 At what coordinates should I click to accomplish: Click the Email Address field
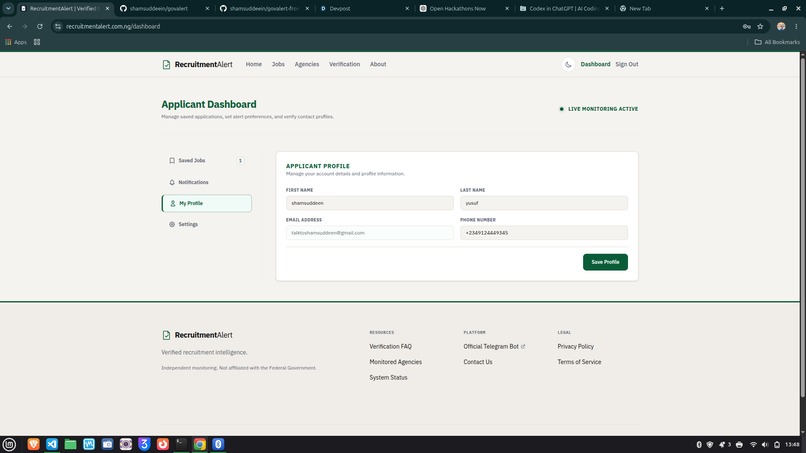370,233
